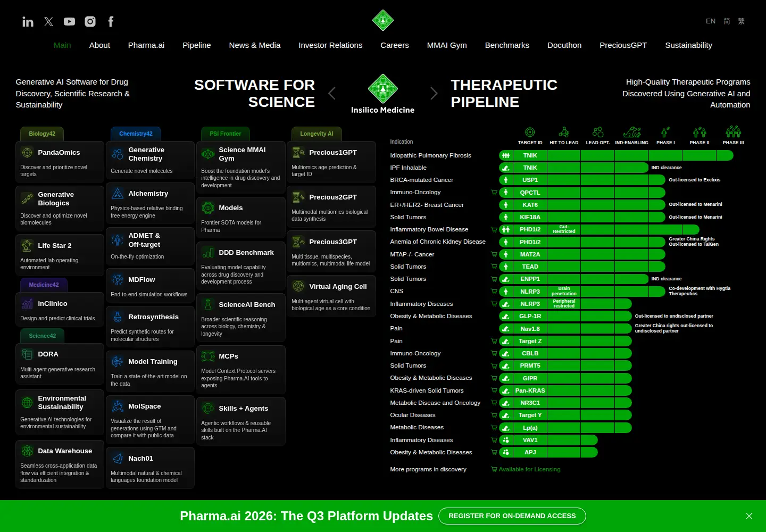
Task: Click the Skills + Agents icon
Action: pyautogui.click(x=208, y=409)
